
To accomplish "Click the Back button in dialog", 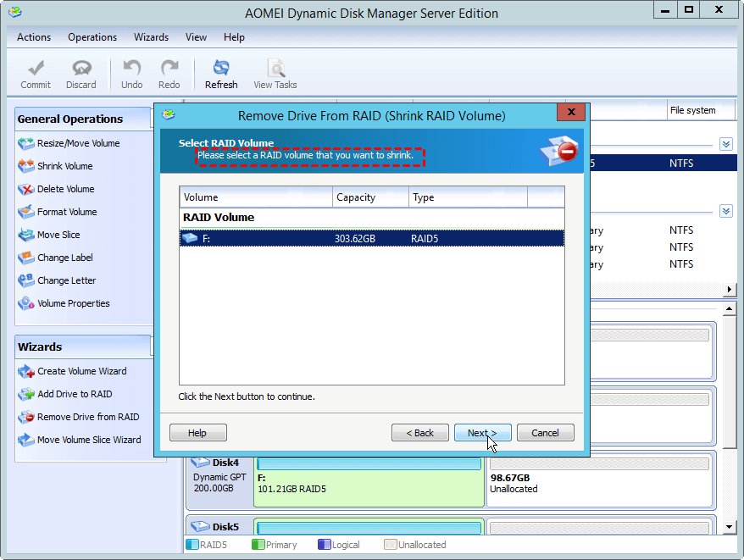I will coord(419,433).
